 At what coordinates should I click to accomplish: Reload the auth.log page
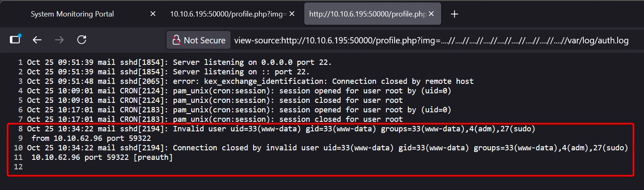(x=82, y=40)
